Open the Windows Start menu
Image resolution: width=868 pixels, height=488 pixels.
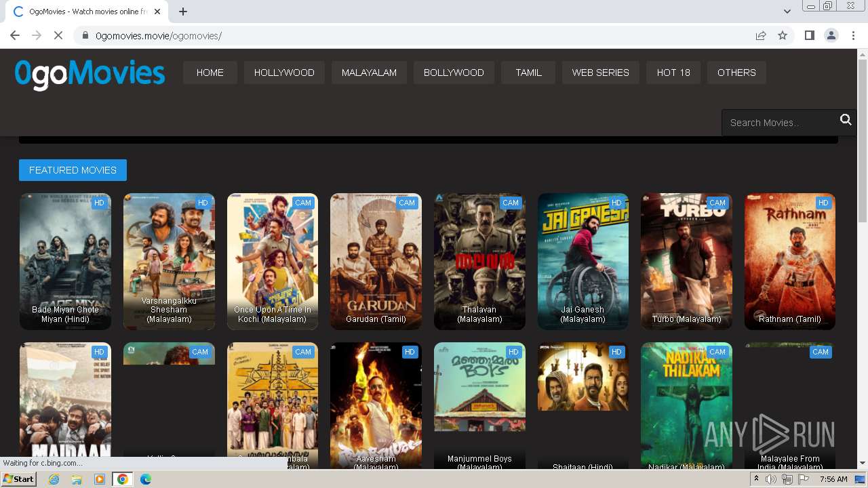coord(18,479)
